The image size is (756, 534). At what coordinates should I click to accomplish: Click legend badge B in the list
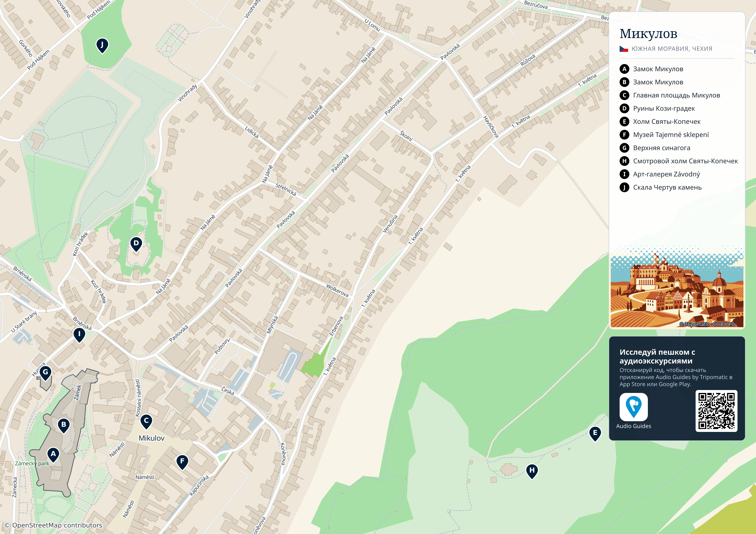pos(624,82)
